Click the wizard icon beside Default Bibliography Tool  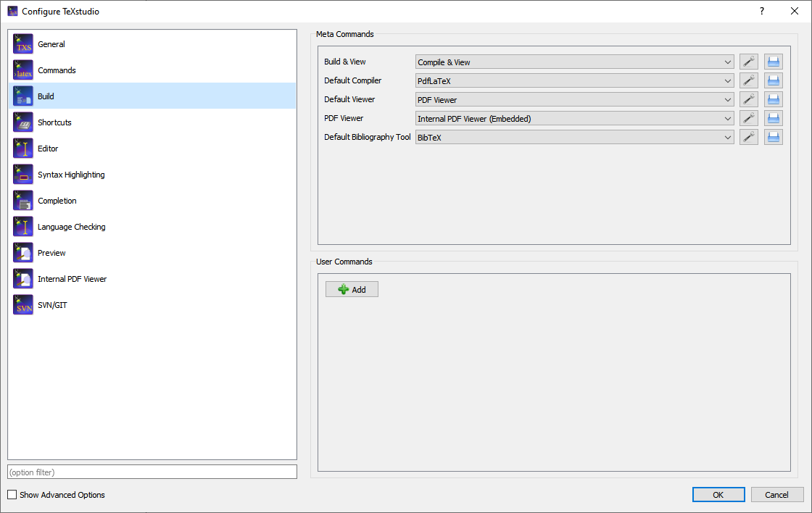[x=748, y=137]
